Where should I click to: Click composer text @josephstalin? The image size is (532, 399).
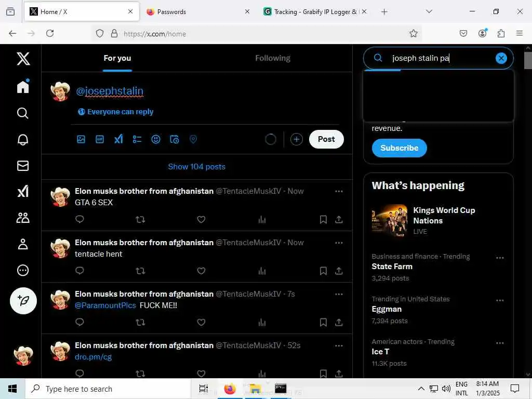pyautogui.click(x=110, y=91)
